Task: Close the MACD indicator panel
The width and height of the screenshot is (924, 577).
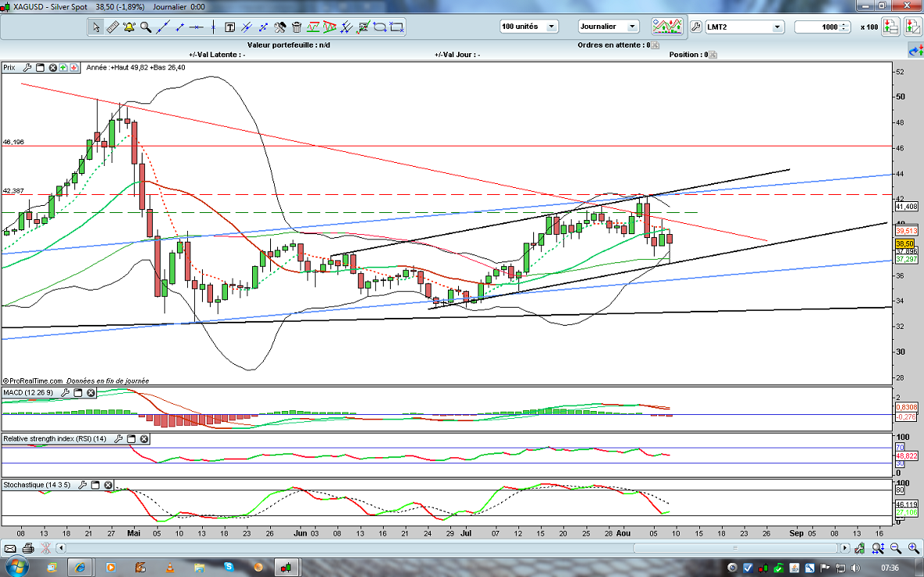Action: (x=91, y=392)
